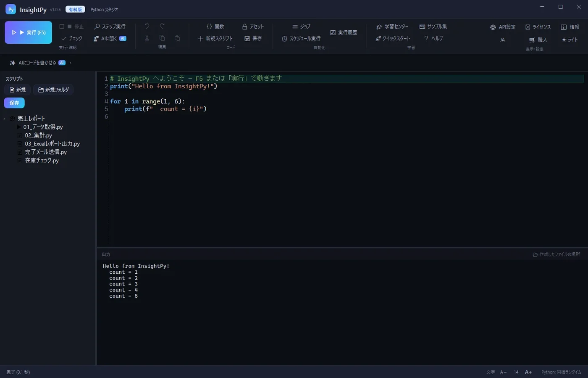The height and width of the screenshot is (378, 588).
Task: Select the 売上レポート folder
Action: 31,119
